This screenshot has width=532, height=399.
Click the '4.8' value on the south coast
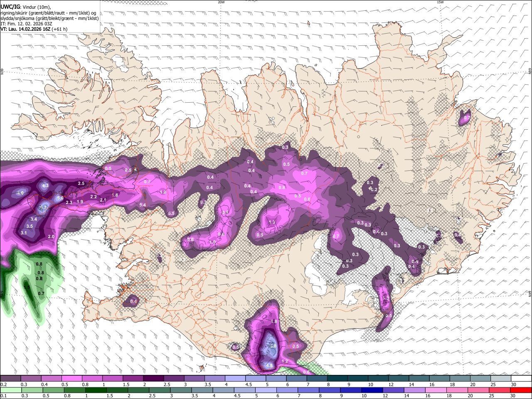[269, 366]
